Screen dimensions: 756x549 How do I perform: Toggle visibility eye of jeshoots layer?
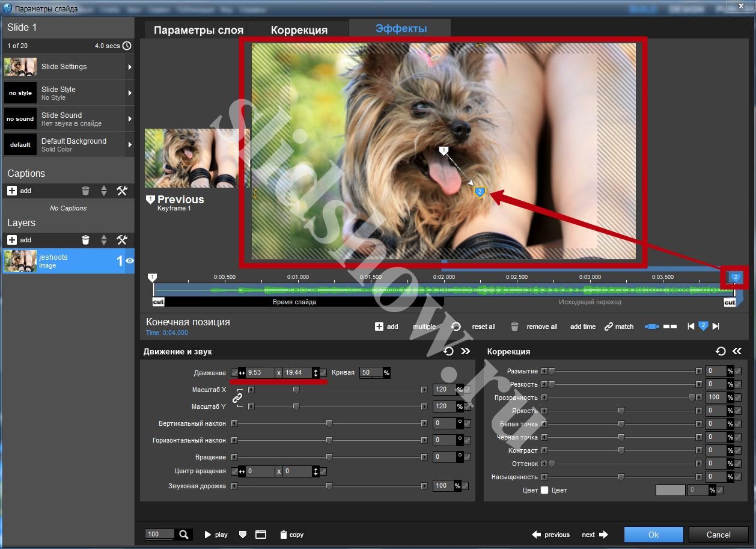[x=130, y=261]
